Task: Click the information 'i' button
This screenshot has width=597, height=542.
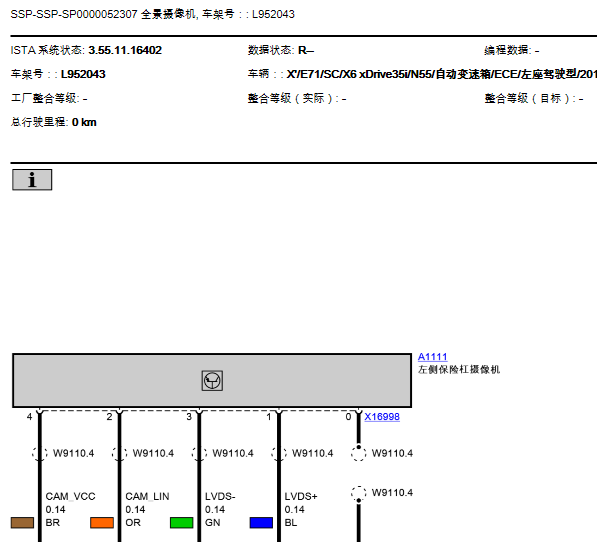Action: (x=32, y=180)
